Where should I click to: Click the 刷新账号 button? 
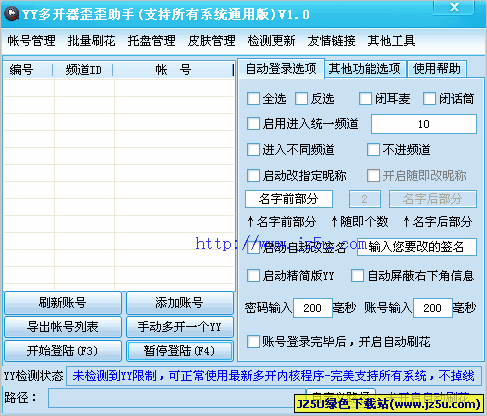pyautogui.click(x=63, y=303)
